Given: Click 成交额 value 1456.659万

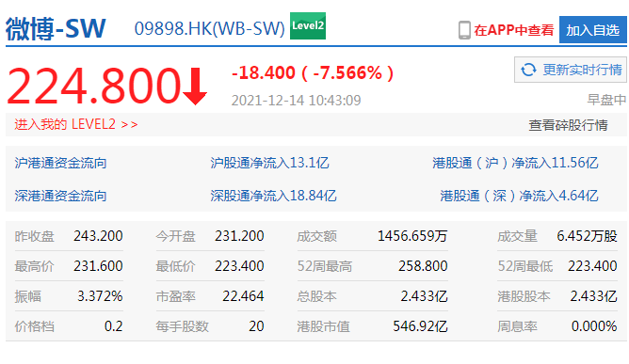Looking at the screenshot, I should (412, 236).
